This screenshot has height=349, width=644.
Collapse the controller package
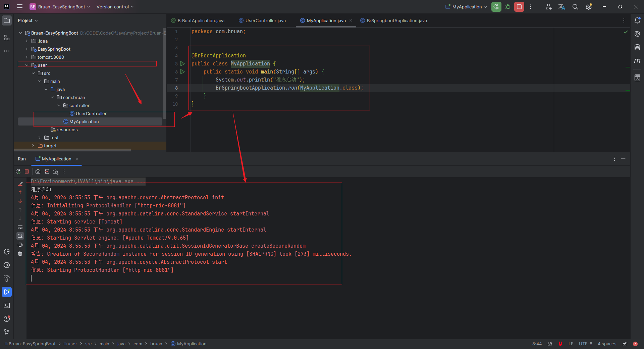[x=59, y=105]
